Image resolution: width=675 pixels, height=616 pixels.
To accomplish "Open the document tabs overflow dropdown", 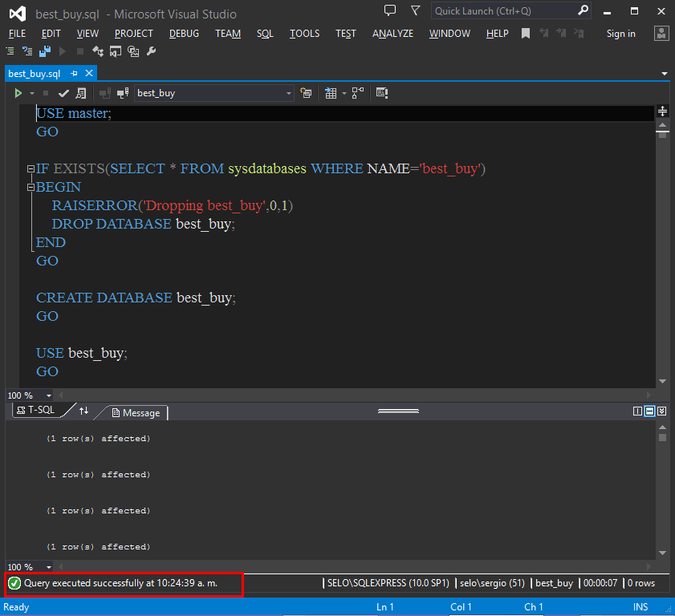I will (x=665, y=74).
